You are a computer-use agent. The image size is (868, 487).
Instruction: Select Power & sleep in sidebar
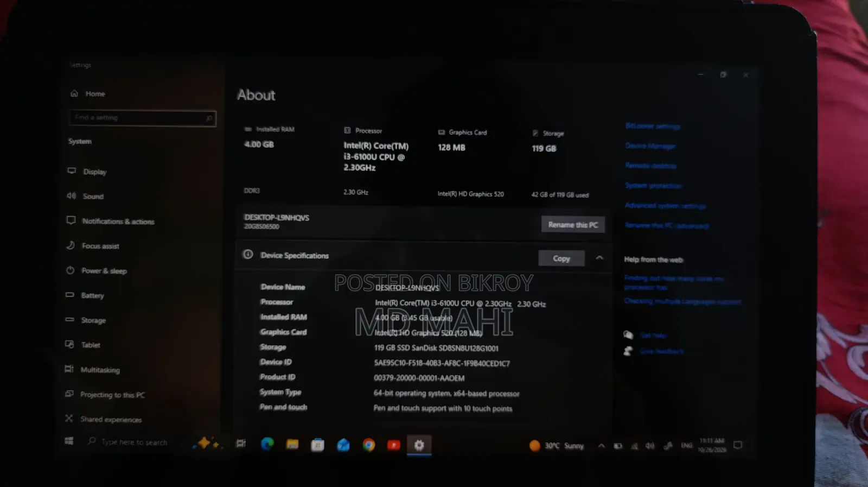point(104,271)
